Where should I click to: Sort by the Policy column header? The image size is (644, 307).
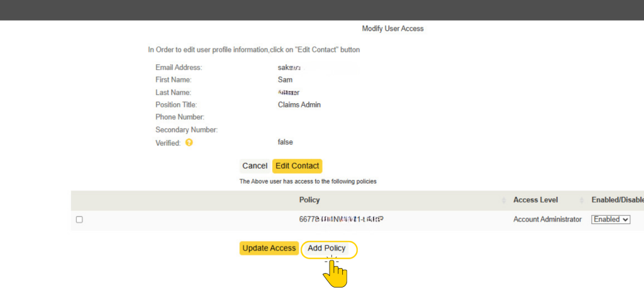(309, 200)
